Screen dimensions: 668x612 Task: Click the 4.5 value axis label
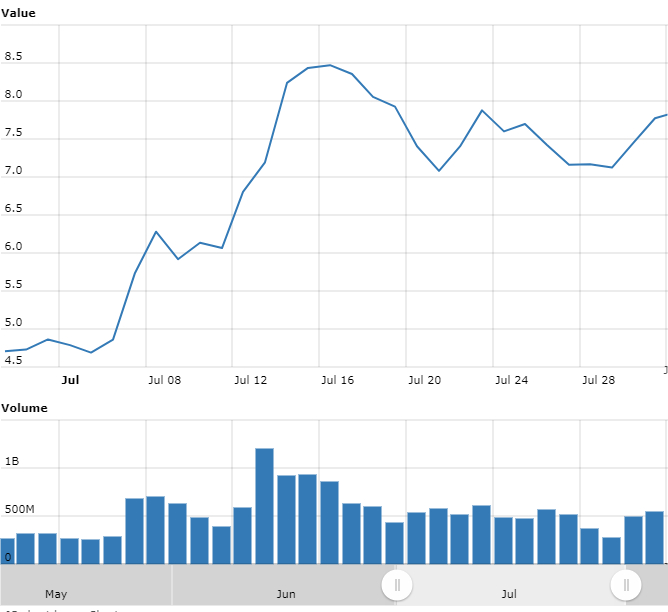13,360
